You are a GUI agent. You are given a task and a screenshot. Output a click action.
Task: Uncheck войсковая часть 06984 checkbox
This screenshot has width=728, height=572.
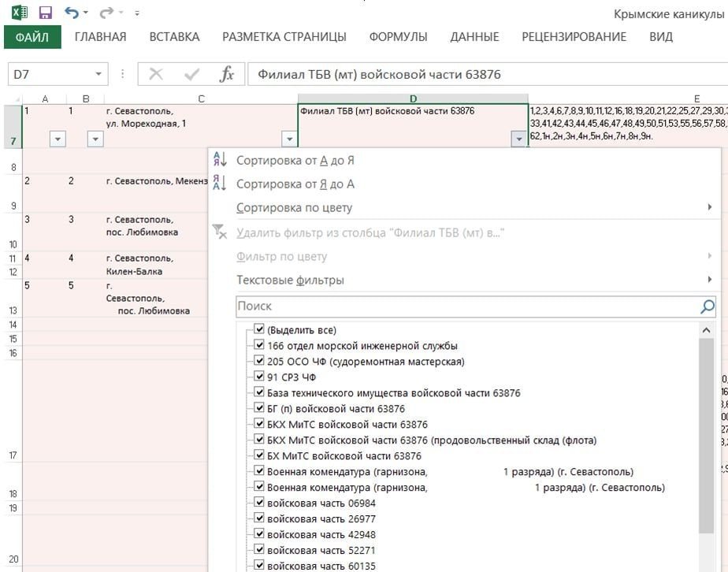(259, 503)
